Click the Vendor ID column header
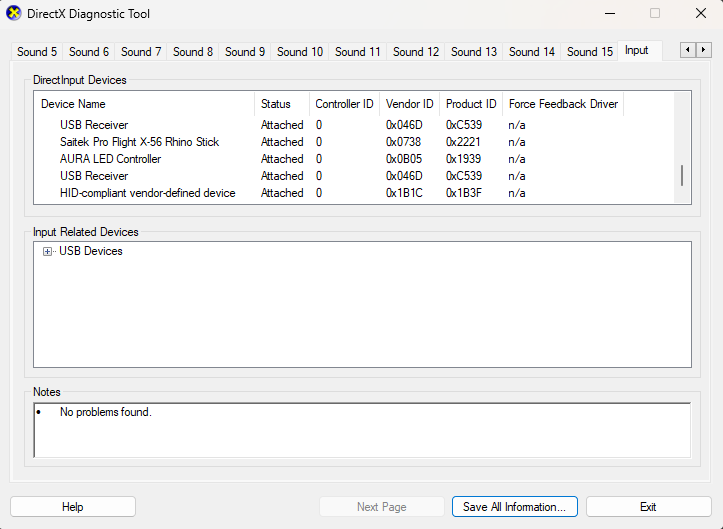This screenshot has height=529, width=723. [x=409, y=104]
